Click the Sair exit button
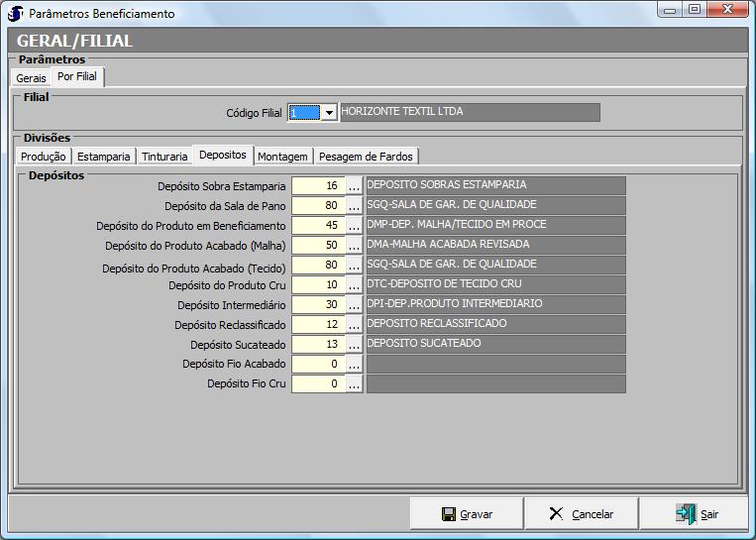Image resolution: width=756 pixels, height=540 pixels. pyautogui.click(x=696, y=514)
